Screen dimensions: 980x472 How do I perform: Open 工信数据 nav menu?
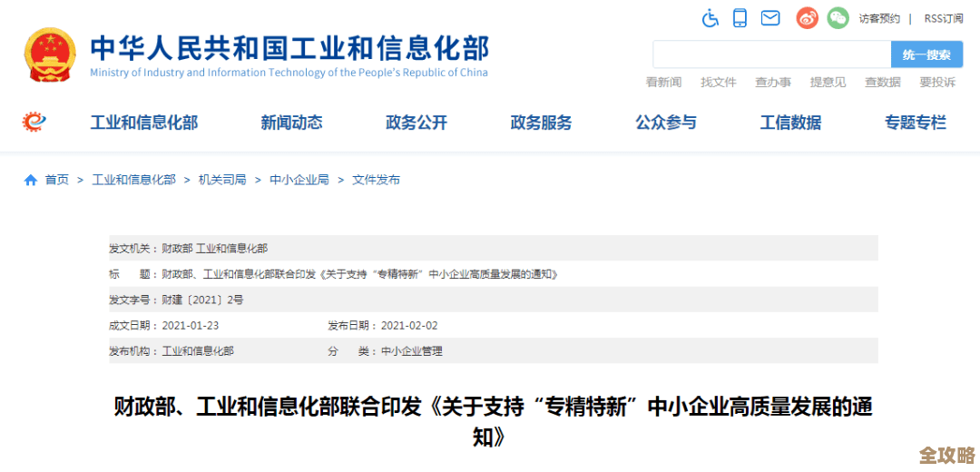click(790, 123)
